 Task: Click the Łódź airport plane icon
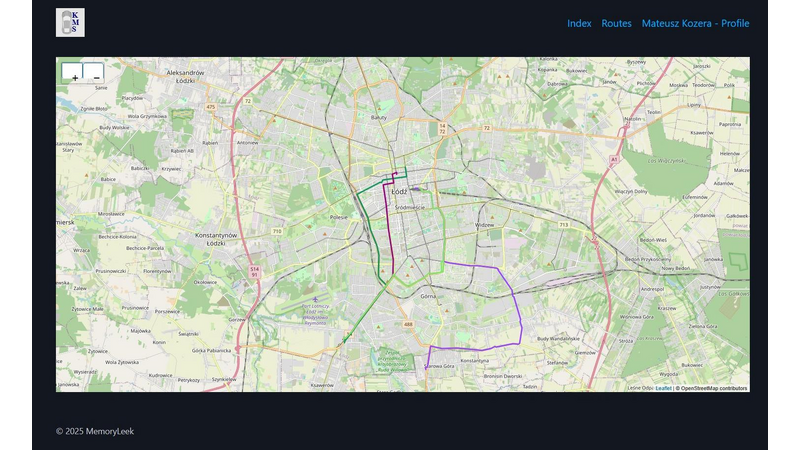coord(316,298)
